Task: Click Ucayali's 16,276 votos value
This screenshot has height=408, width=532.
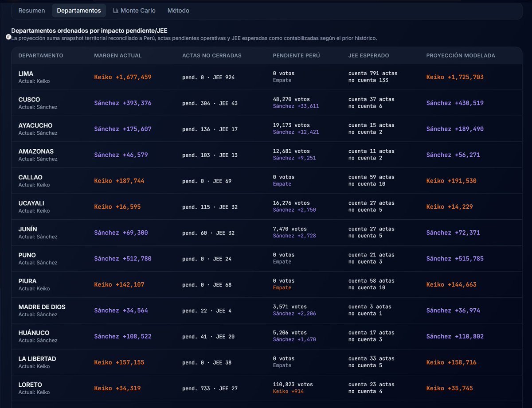Action: (291, 203)
